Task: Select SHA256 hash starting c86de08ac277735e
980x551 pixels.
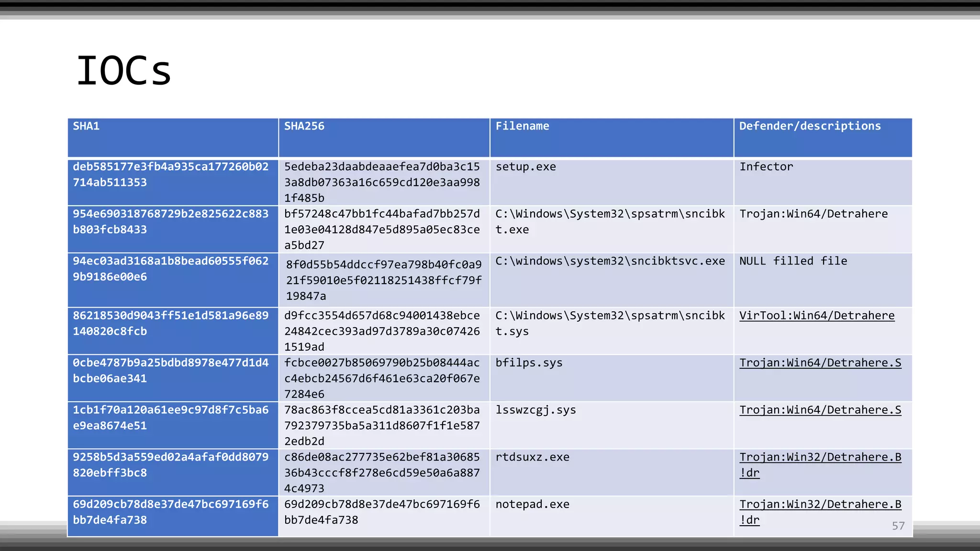Action: tap(382, 473)
